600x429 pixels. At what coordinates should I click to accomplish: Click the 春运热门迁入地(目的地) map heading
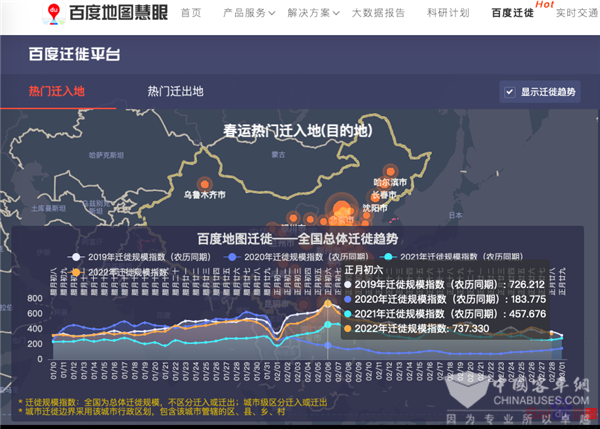pos(298,130)
